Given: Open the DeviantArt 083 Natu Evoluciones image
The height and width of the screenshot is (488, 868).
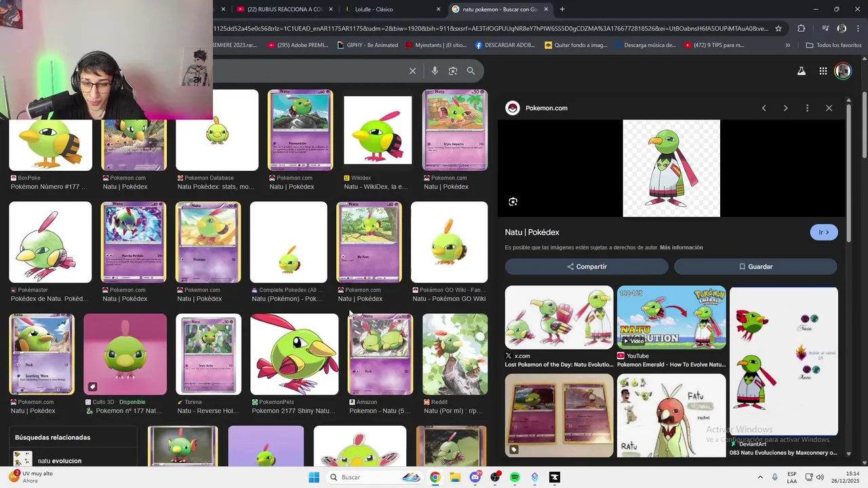Looking at the screenshot, I should tap(784, 361).
